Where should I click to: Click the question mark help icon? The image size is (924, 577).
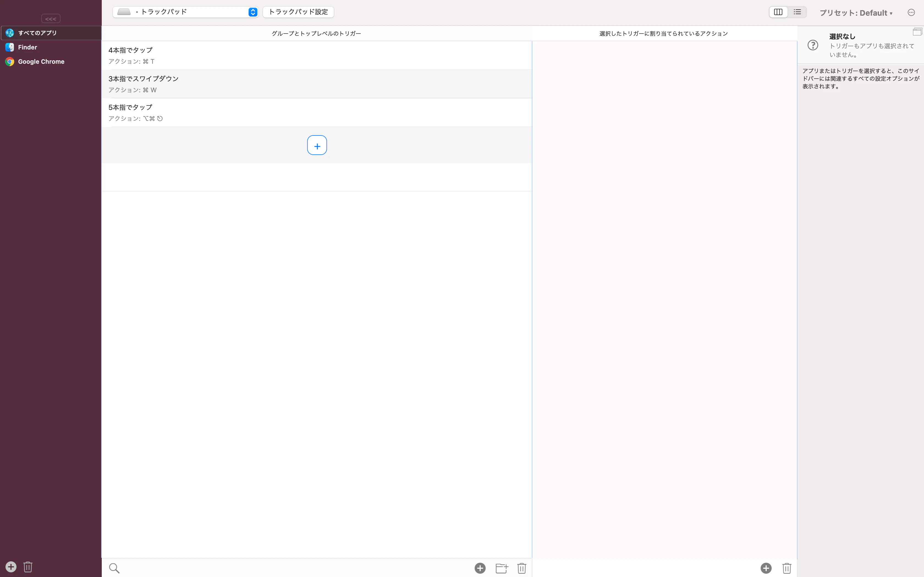[x=813, y=45]
